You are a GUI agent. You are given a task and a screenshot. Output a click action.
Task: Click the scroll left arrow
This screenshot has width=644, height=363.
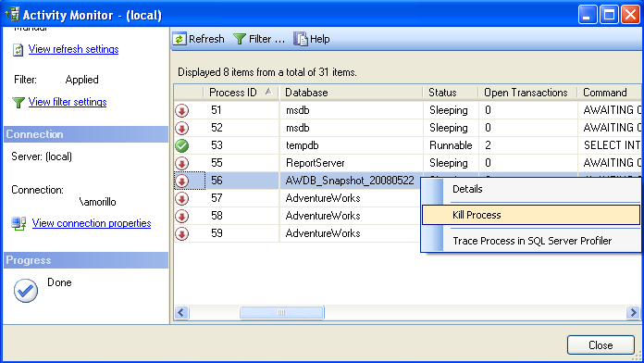tap(181, 312)
